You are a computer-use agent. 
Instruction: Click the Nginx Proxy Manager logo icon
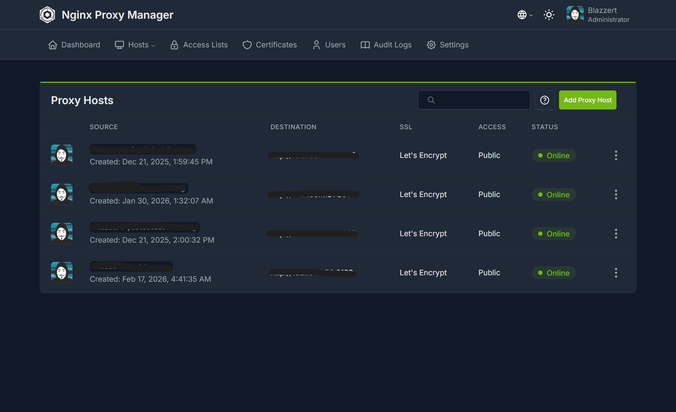tap(47, 15)
